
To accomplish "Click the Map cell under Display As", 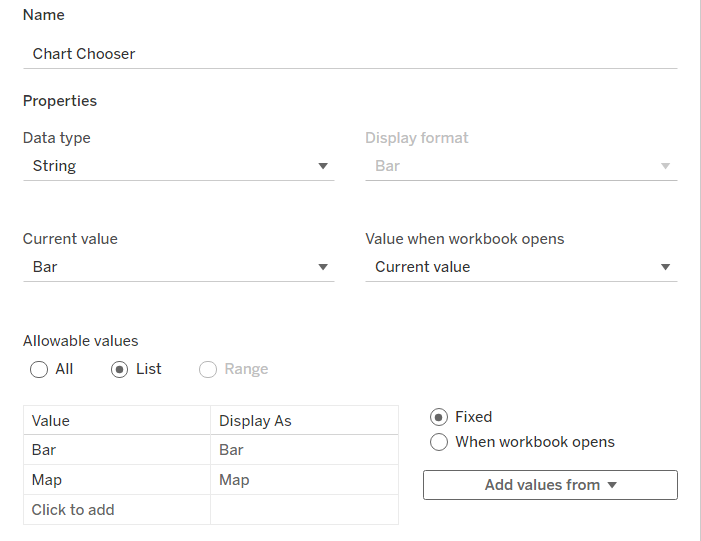I will pyautogui.click(x=304, y=480).
